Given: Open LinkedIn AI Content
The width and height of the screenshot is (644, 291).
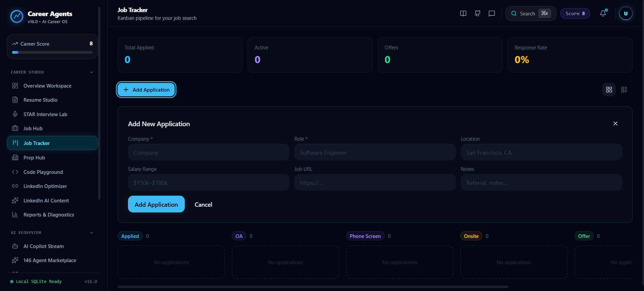Looking at the screenshot, I should pos(52,201).
